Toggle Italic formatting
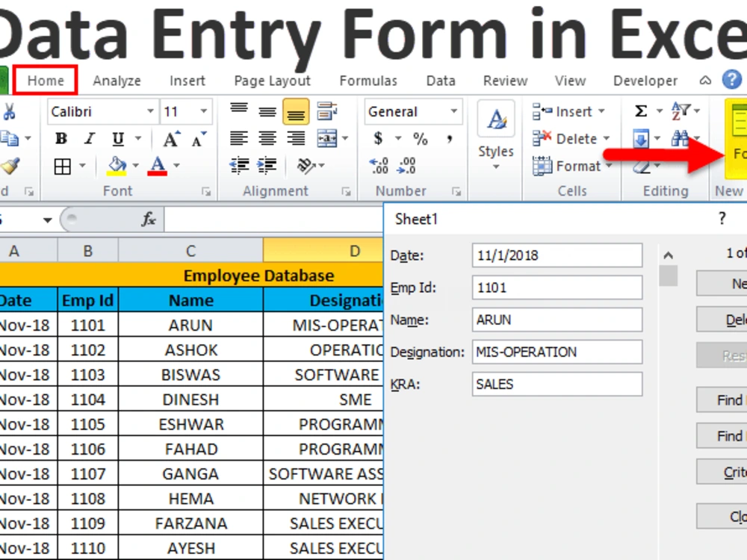Viewport: 747px width, 560px height. pyautogui.click(x=89, y=139)
